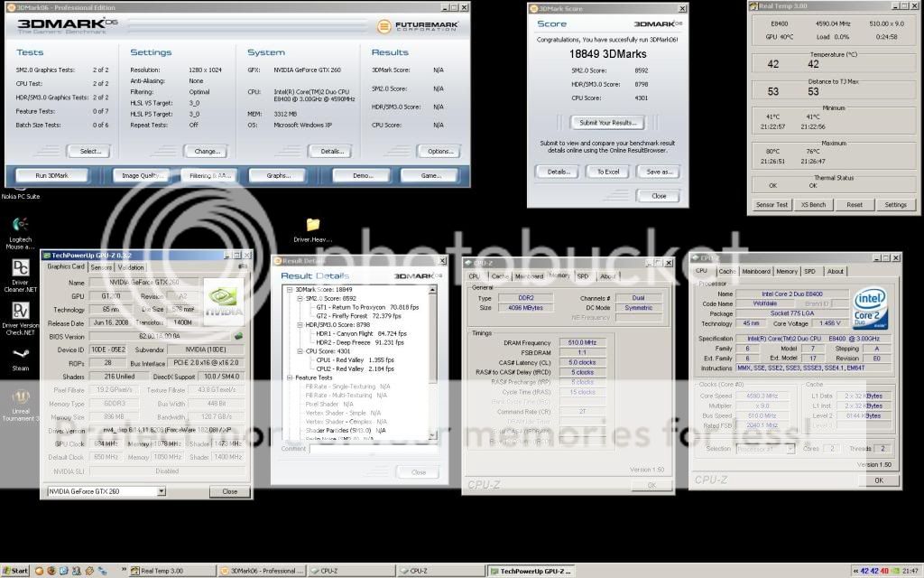Open the GPU selector dropdown in GPU-Z
This screenshot has height=578, width=924.
point(161,491)
